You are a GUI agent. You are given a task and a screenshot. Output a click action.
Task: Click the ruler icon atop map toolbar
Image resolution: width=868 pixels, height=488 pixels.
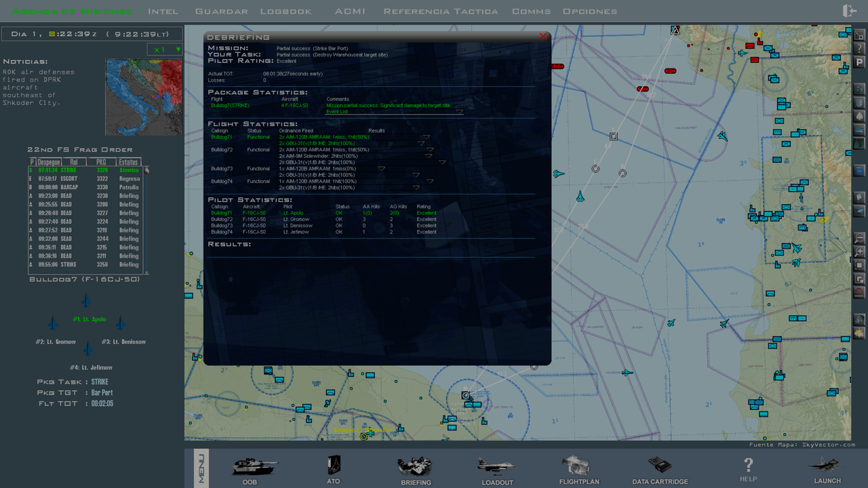tap(859, 35)
